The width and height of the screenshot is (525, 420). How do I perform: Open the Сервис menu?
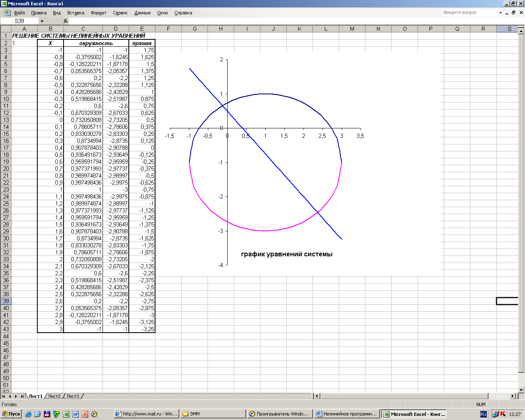point(120,13)
